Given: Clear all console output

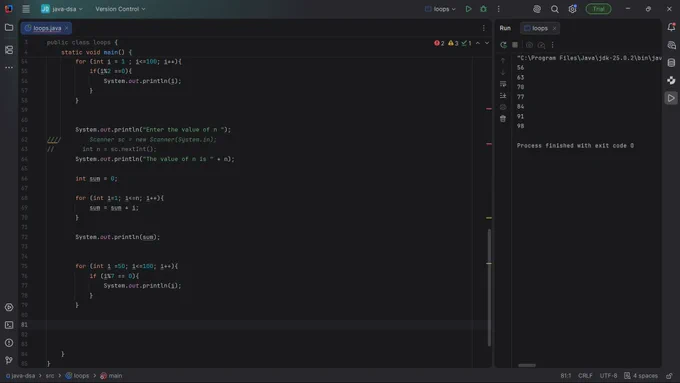Looking at the screenshot, I should (503, 119).
